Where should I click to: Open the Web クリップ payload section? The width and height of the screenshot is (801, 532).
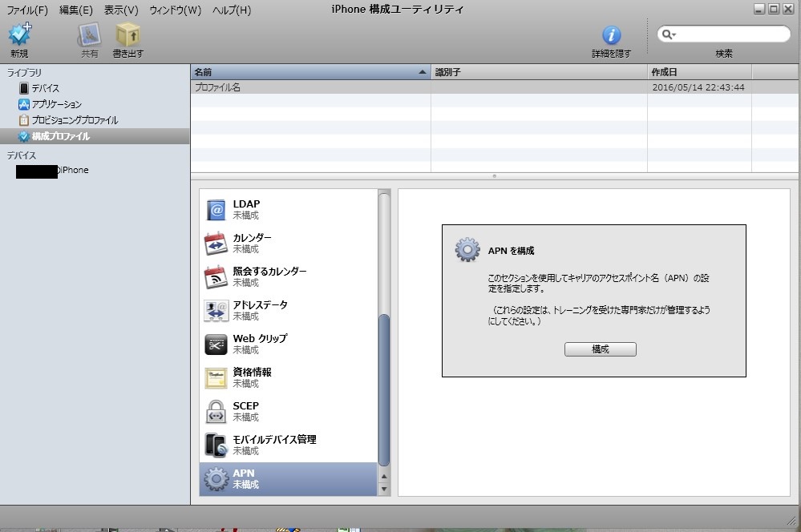point(288,344)
